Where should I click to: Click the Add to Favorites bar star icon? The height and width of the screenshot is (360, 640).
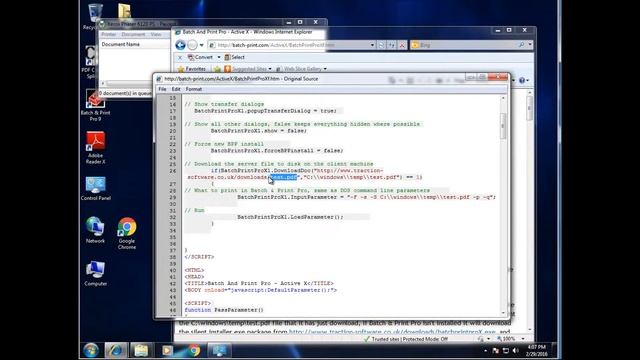pos(218,69)
